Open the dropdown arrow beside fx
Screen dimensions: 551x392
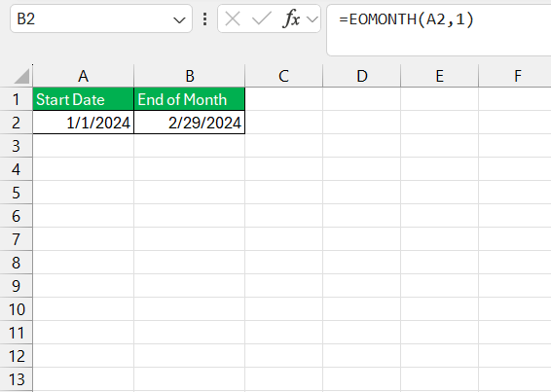tap(312, 19)
